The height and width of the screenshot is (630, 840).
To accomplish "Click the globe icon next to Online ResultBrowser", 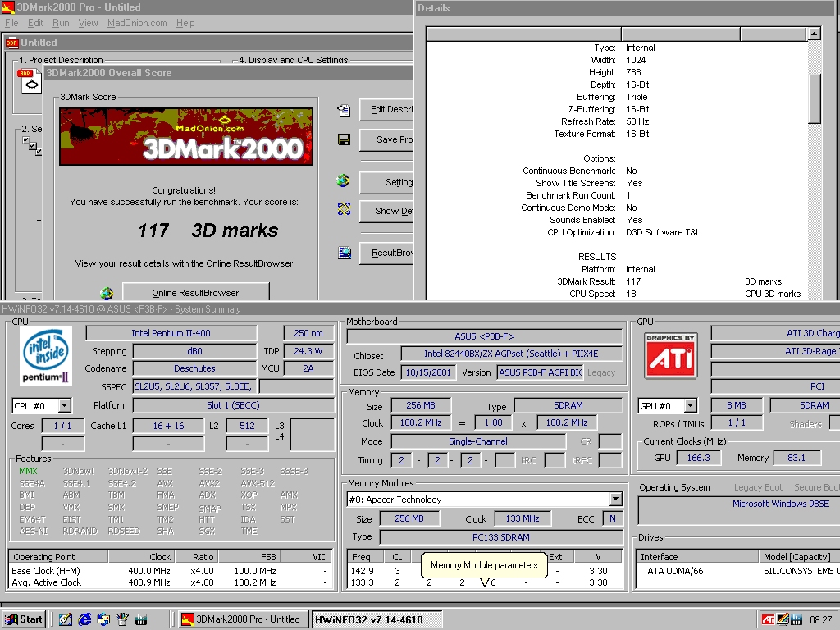I will coord(107,293).
